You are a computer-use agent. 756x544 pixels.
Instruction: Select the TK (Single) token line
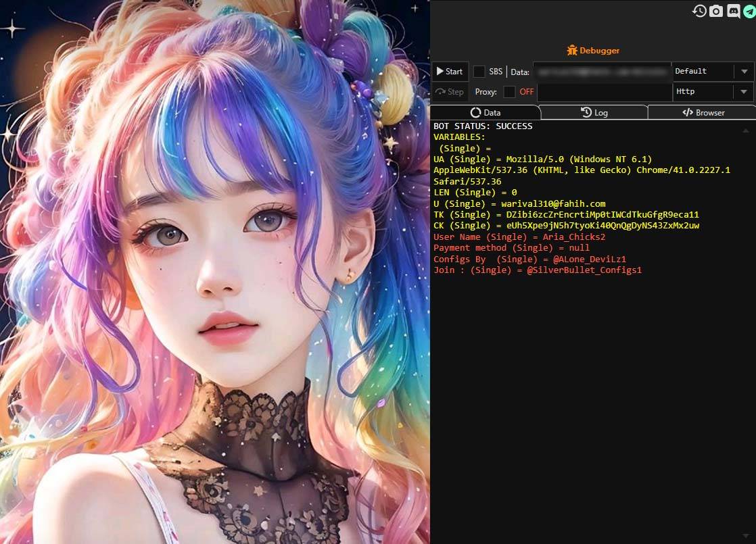[566, 214]
